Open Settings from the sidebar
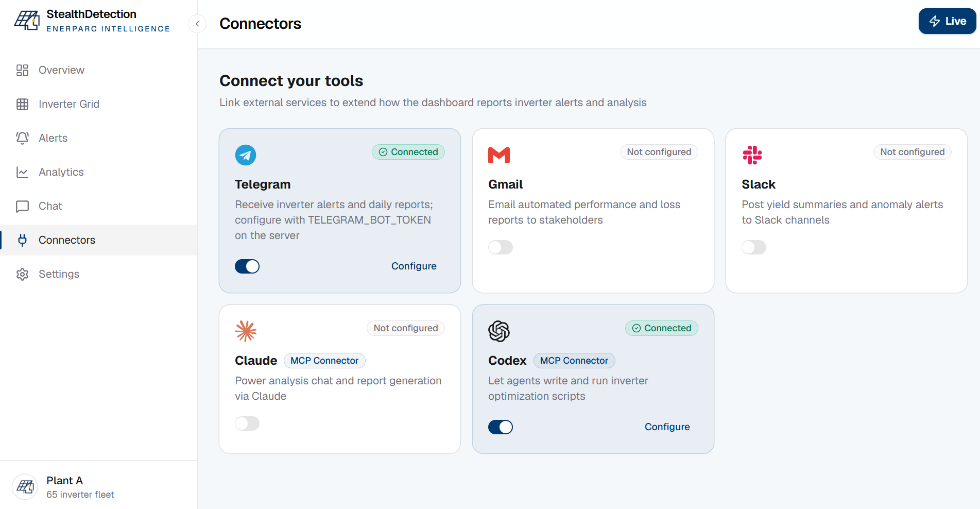This screenshot has height=509, width=980. [x=99, y=274]
